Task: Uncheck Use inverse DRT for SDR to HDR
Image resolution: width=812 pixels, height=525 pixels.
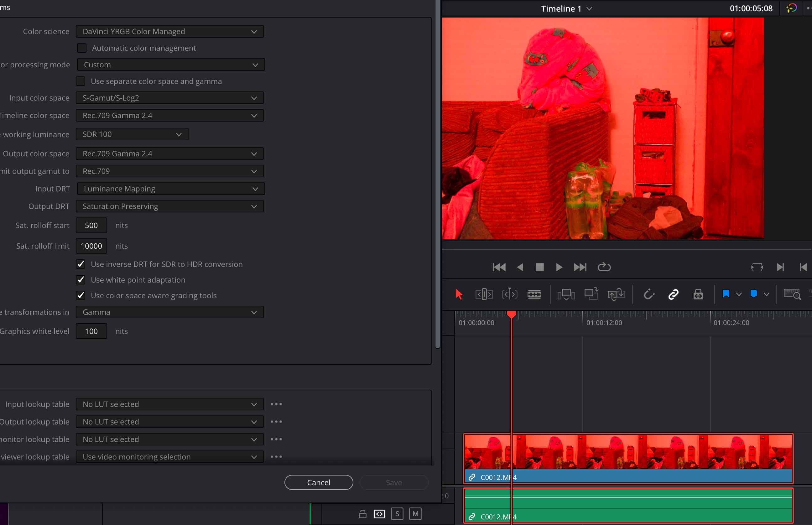Action: click(x=81, y=264)
